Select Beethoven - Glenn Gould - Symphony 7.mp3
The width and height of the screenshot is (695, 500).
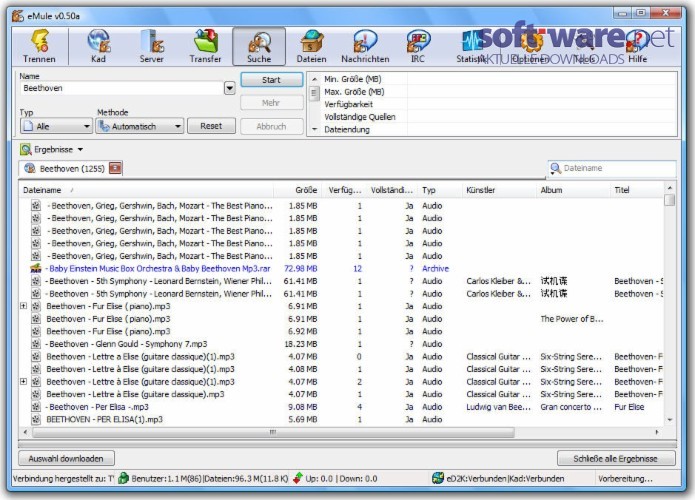pyautogui.click(x=341, y=344)
